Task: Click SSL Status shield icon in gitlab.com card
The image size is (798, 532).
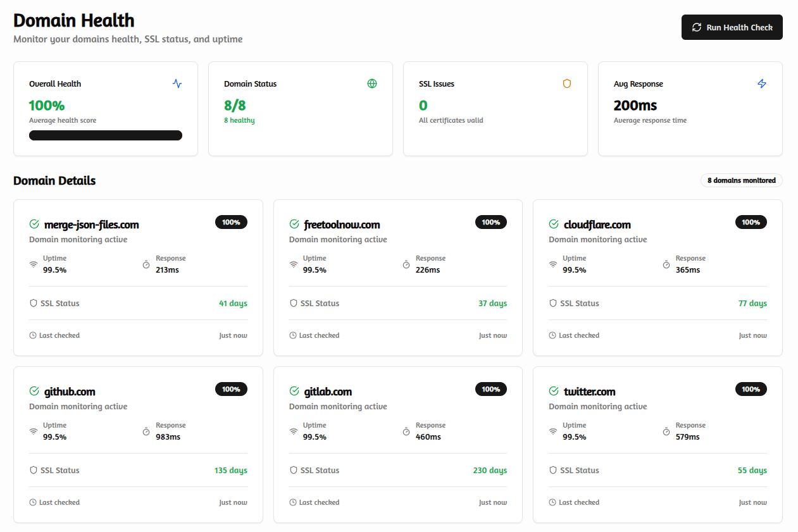Action: point(294,470)
